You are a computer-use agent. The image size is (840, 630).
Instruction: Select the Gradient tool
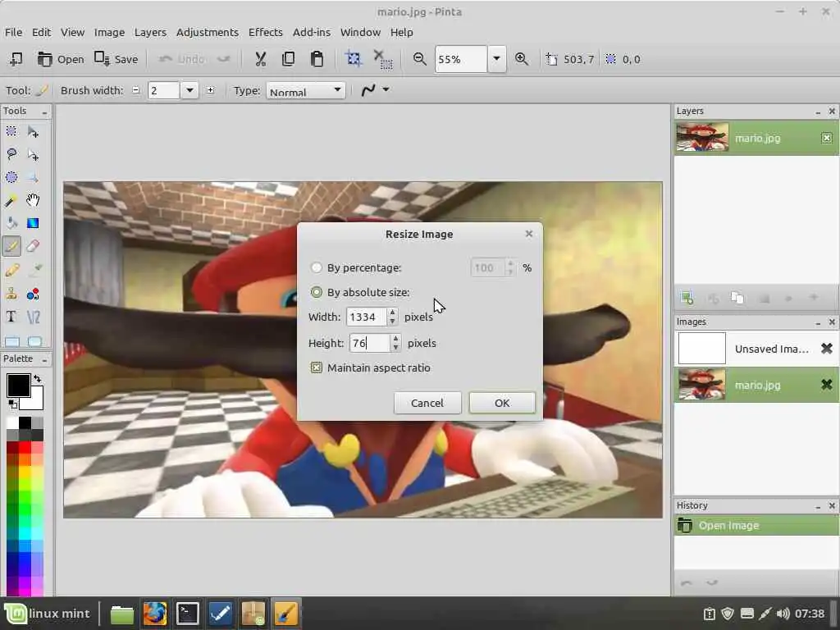[x=33, y=223]
